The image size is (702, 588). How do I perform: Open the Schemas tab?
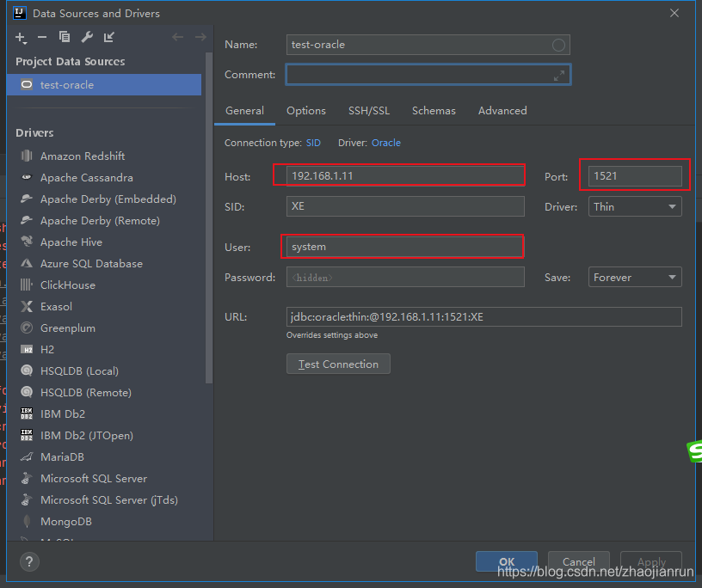click(x=434, y=110)
